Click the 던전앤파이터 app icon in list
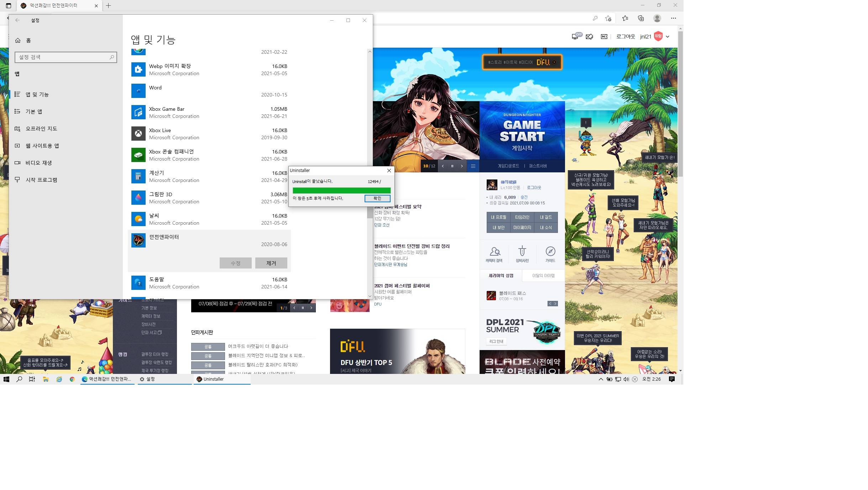 click(138, 240)
